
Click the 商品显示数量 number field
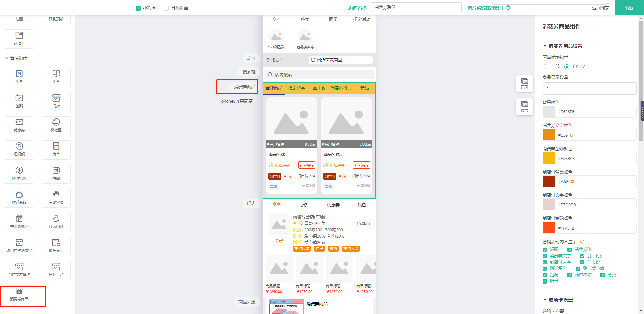pyautogui.click(x=589, y=89)
